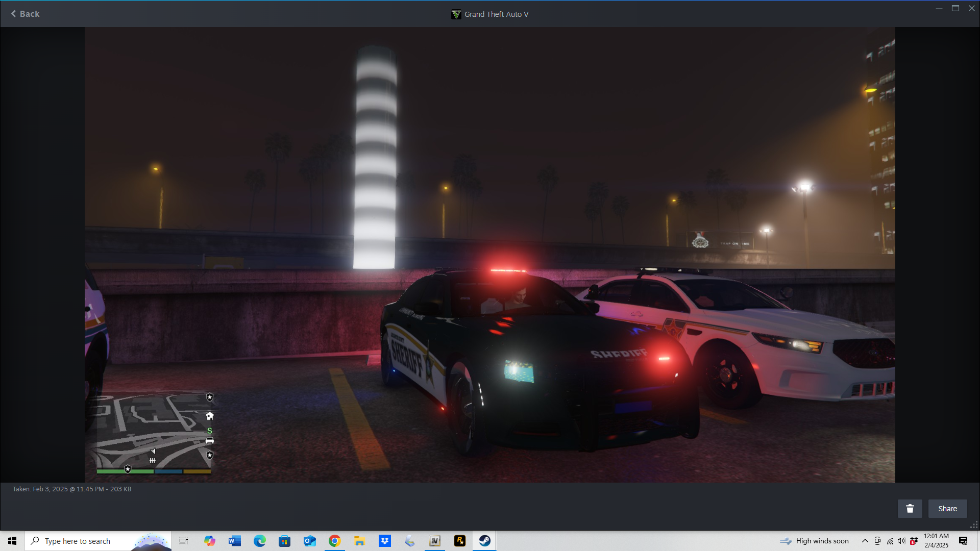Viewport: 980px width, 551px height.
Task: Open Rockstar Games Launcher in taskbar
Action: (x=459, y=541)
